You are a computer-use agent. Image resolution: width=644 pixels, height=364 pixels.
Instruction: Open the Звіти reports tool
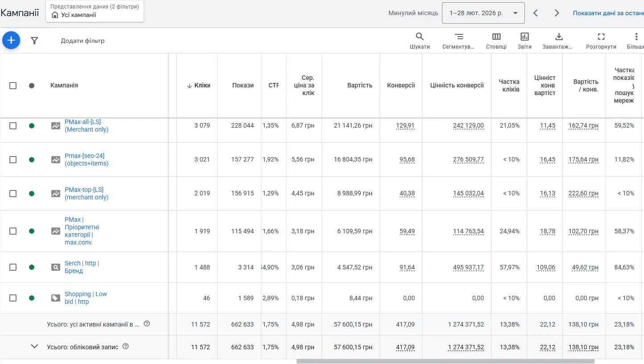524,41
